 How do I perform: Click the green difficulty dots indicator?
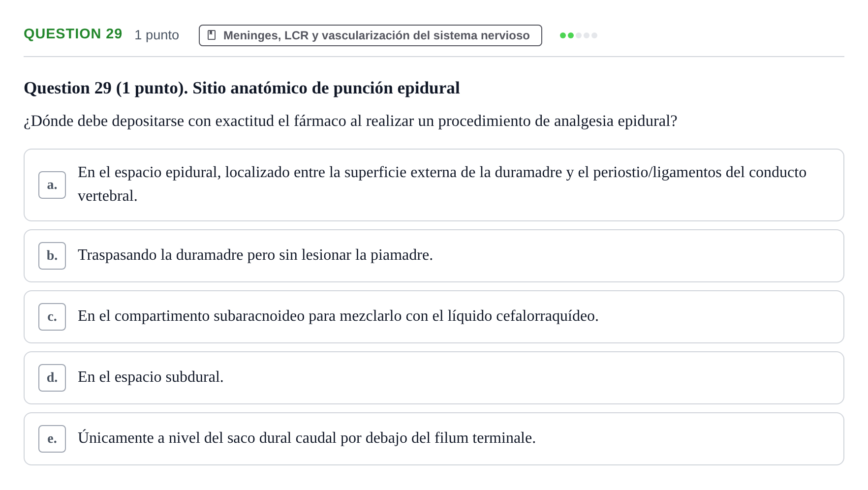[579, 35]
